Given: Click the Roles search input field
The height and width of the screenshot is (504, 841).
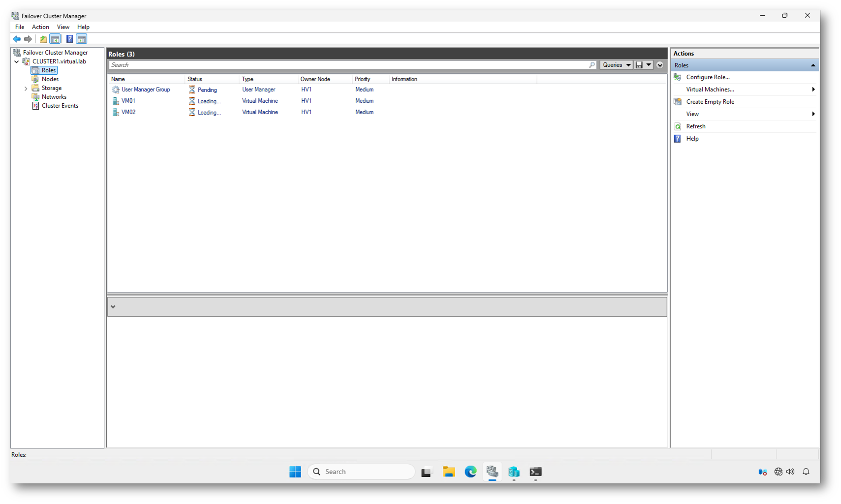Looking at the screenshot, I should [x=344, y=65].
